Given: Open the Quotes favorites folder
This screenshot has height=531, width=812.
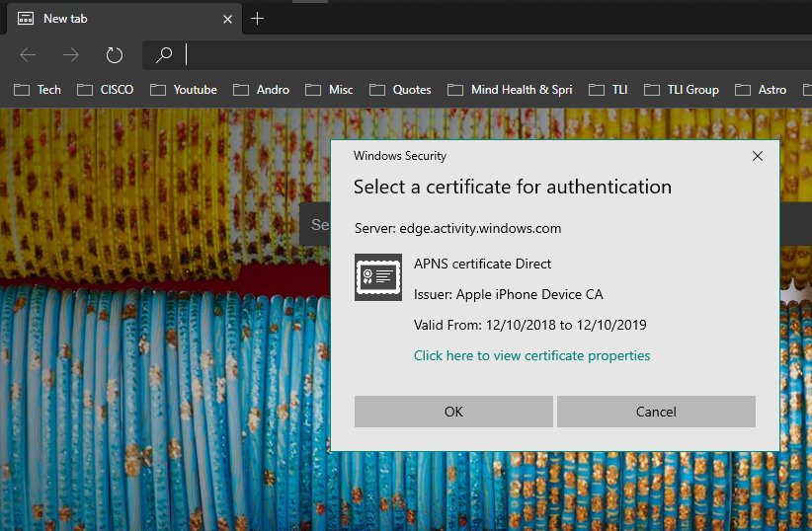Looking at the screenshot, I should pos(400,90).
